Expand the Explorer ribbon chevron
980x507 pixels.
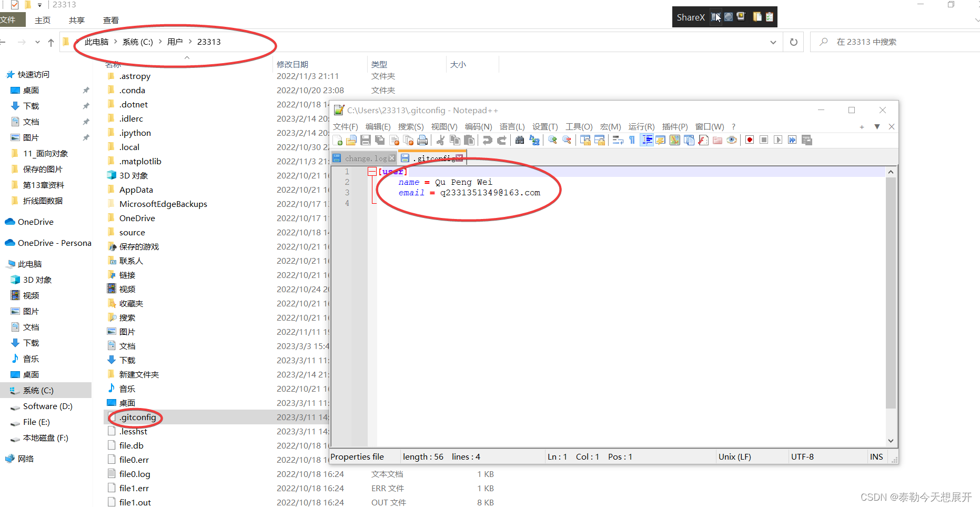(x=976, y=20)
